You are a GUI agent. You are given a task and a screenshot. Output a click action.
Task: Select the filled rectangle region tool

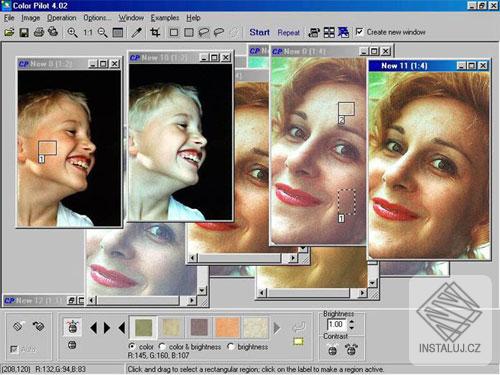(x=189, y=32)
